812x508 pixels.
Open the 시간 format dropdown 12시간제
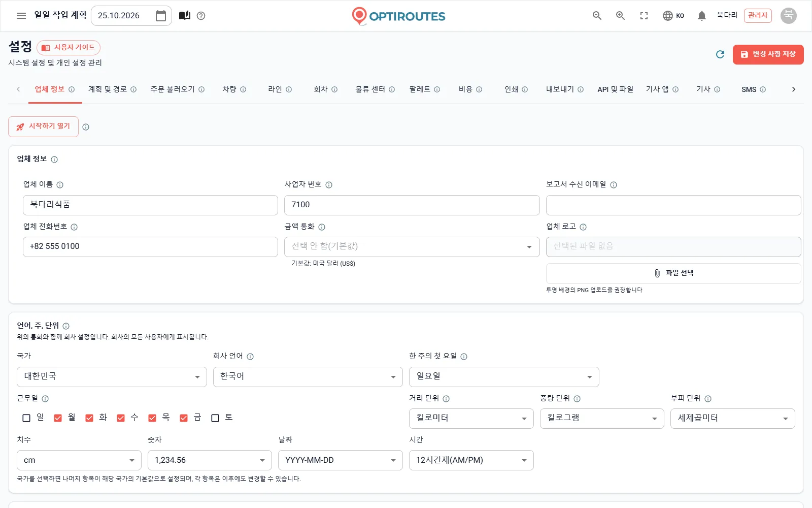[471, 460]
